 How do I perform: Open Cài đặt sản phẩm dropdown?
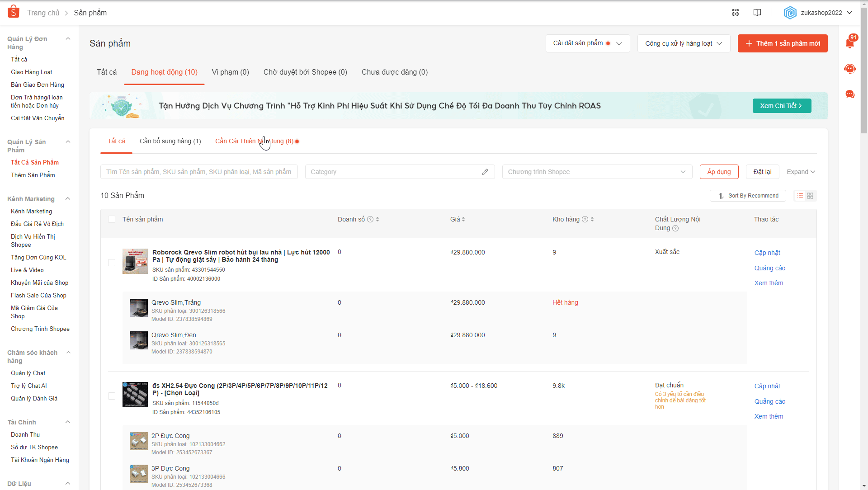(588, 43)
